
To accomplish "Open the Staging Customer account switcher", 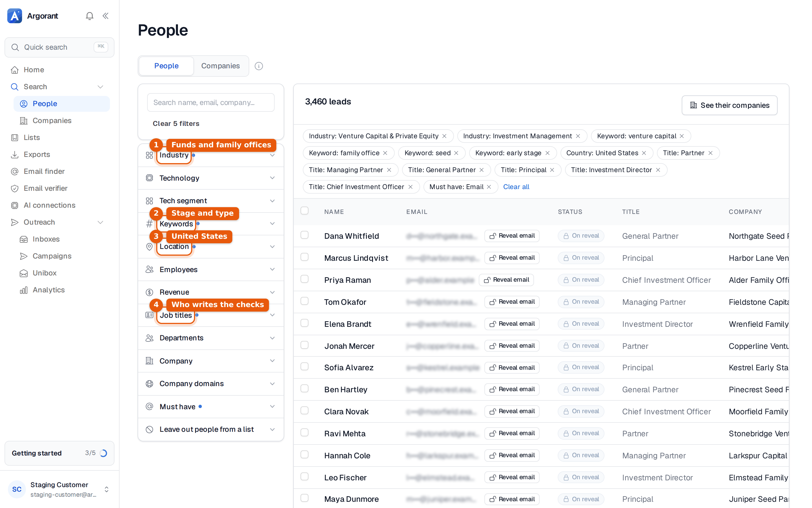I will click(59, 489).
